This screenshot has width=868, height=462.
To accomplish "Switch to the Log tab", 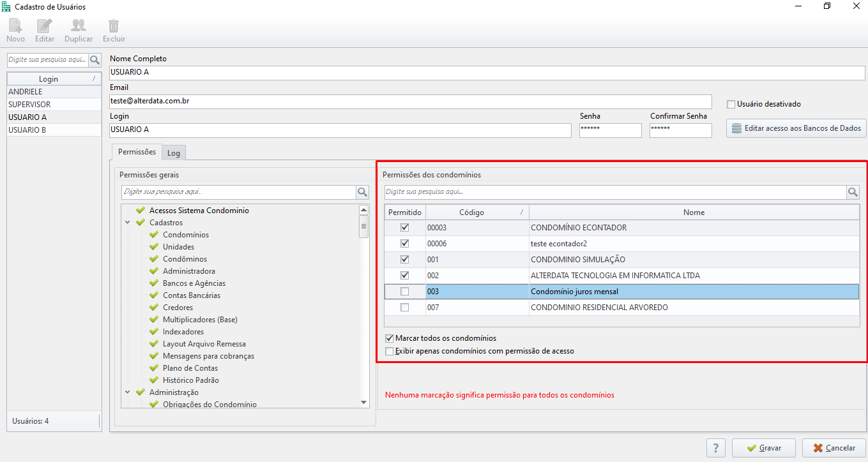I will (174, 153).
